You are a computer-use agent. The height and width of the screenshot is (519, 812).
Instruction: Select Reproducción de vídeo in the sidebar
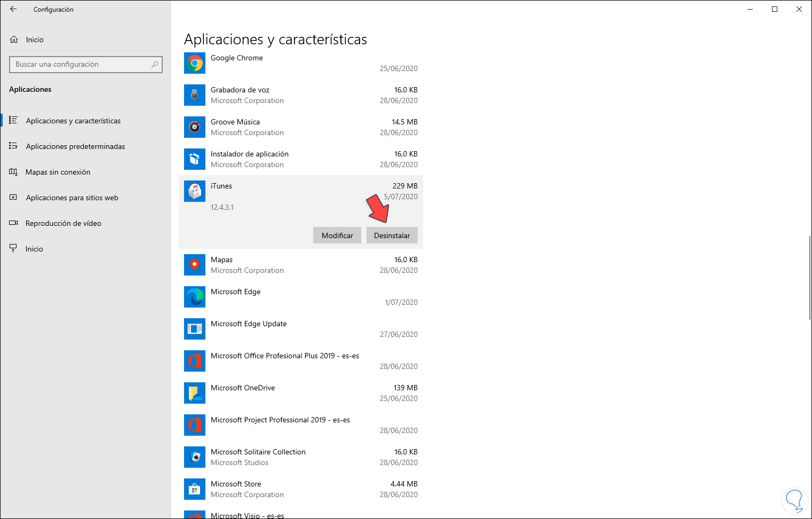pyautogui.click(x=63, y=223)
